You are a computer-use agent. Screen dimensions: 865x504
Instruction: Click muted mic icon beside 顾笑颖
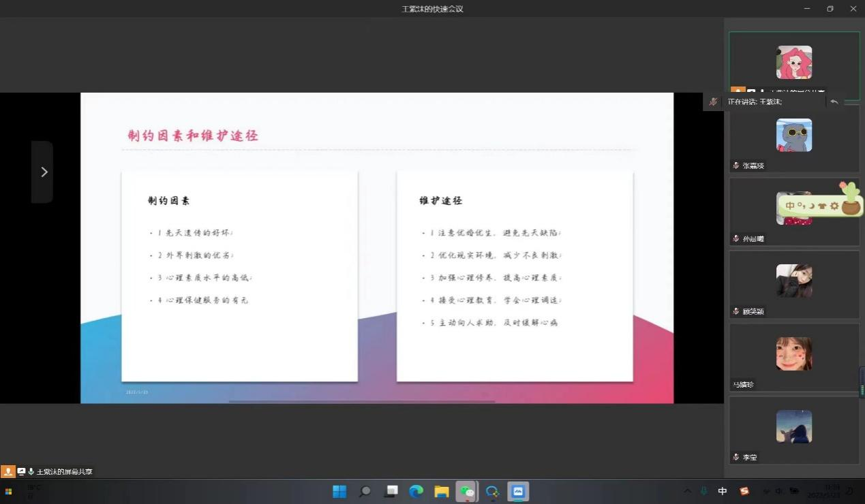click(735, 311)
